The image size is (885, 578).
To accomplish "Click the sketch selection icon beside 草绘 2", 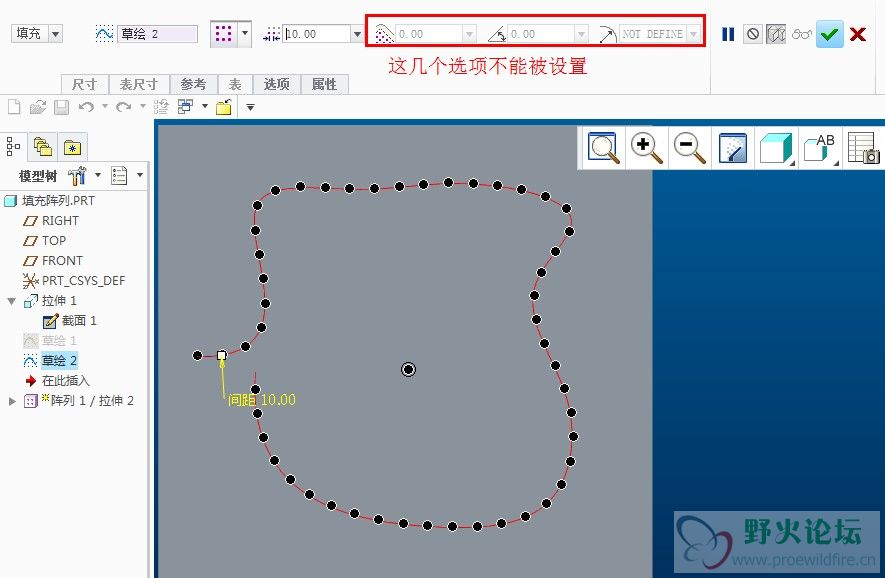I will (104, 34).
